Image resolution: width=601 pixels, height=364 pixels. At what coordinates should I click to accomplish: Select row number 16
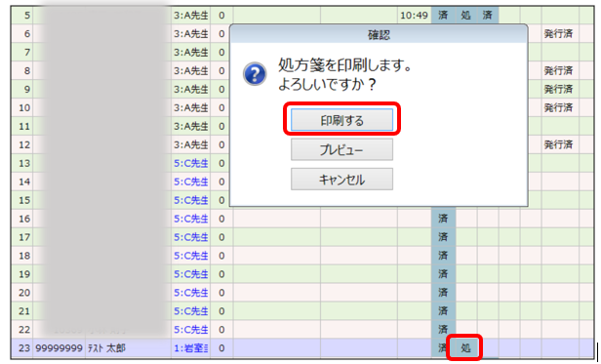click(22, 219)
